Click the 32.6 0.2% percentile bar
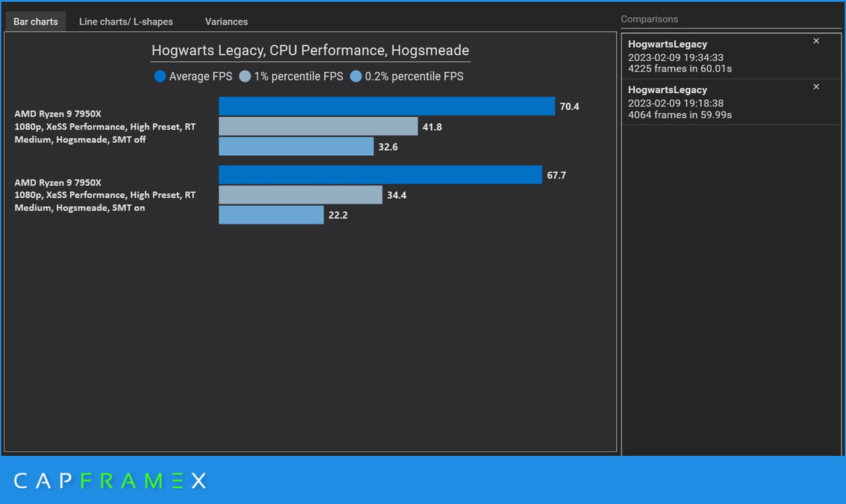Viewport: 846px width, 504px height. tap(296, 147)
